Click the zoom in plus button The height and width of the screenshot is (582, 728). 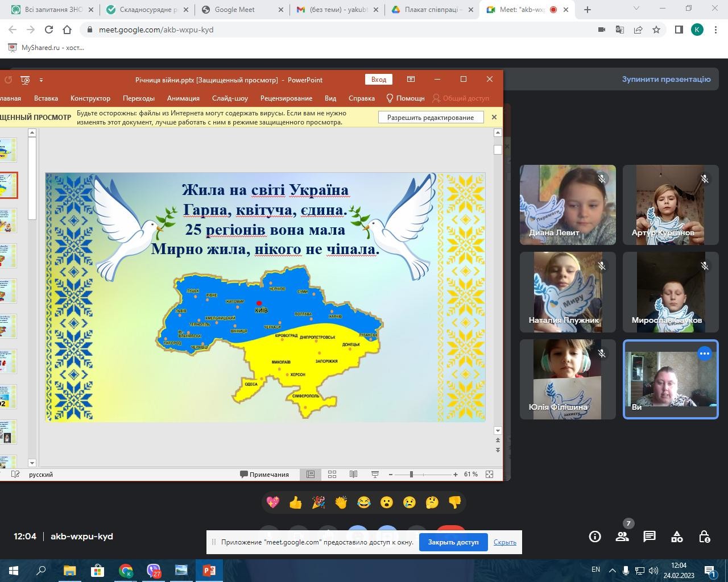click(x=456, y=474)
